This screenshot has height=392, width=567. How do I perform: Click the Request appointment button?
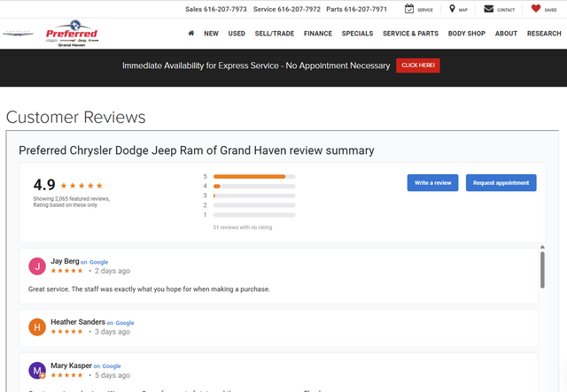click(x=501, y=182)
